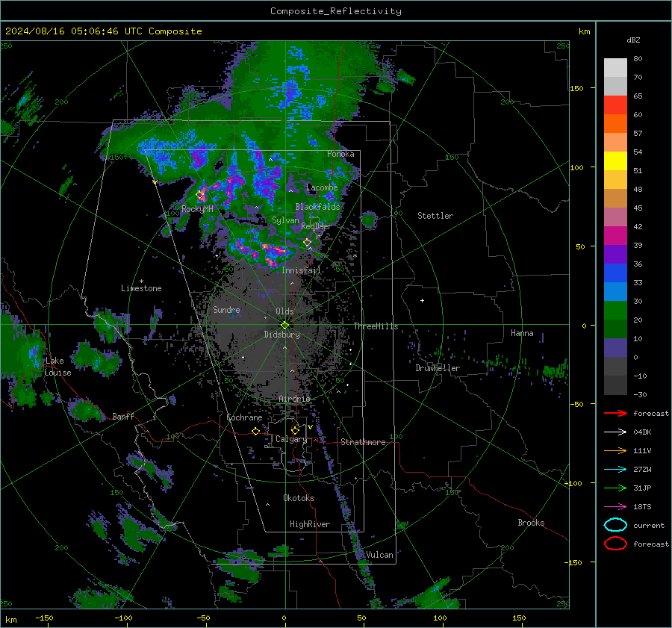Click the Didsbury town label
Image resolution: width=672 pixels, height=628 pixels.
tap(281, 335)
